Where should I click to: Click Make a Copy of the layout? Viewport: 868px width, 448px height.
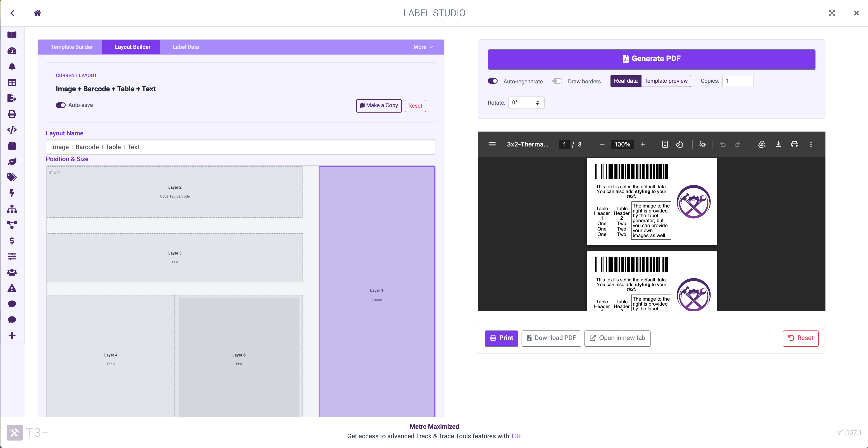(x=379, y=106)
